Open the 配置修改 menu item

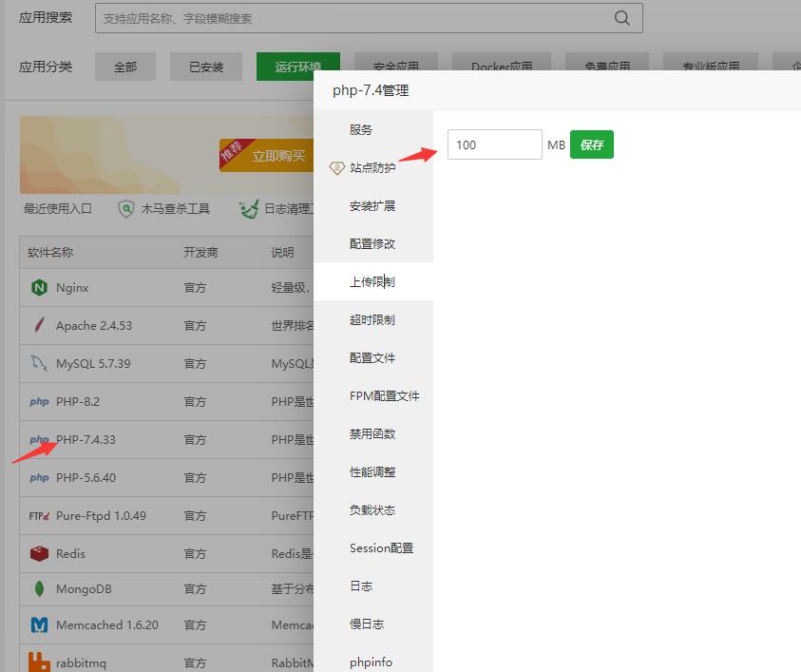pyautogui.click(x=373, y=243)
